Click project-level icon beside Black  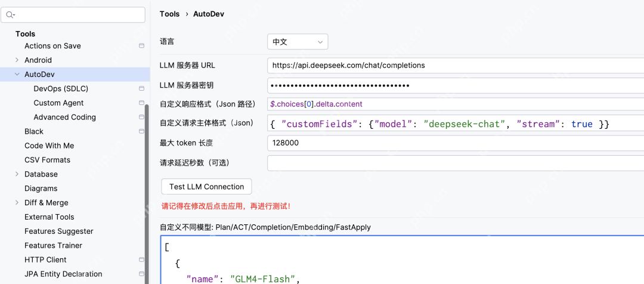point(142,131)
